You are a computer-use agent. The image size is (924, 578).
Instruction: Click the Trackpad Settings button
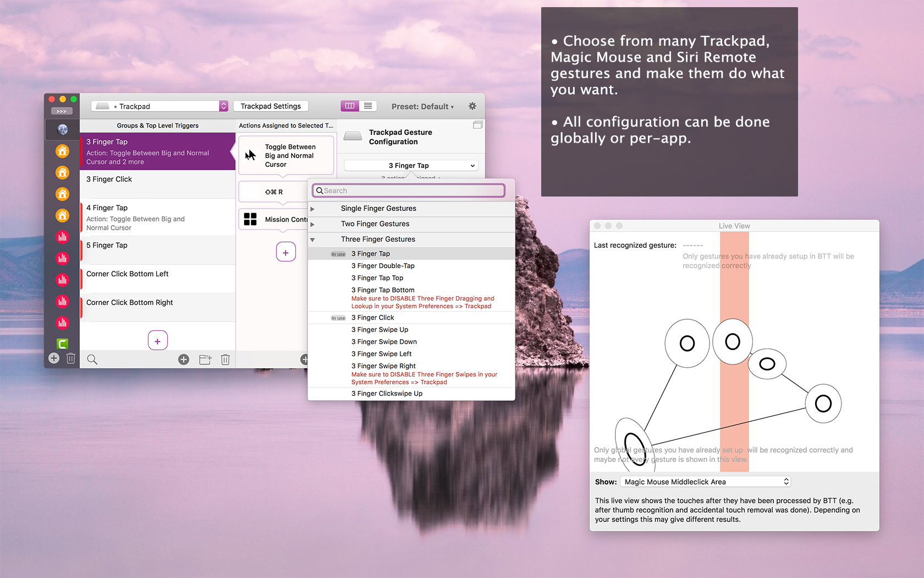point(271,106)
